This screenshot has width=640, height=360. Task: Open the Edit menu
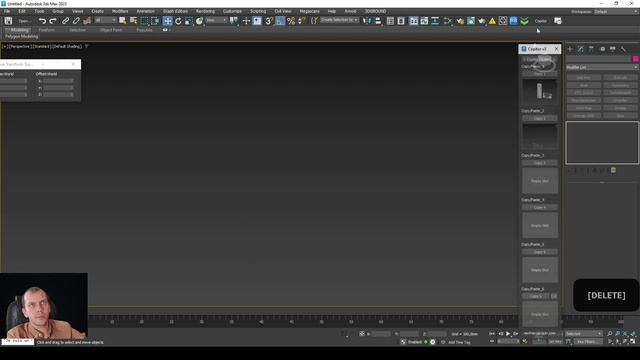22,11
